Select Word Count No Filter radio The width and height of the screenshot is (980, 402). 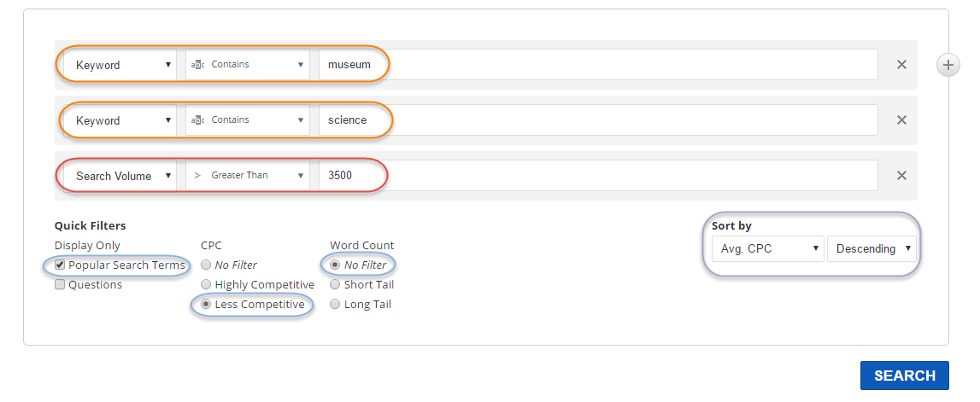click(x=335, y=265)
